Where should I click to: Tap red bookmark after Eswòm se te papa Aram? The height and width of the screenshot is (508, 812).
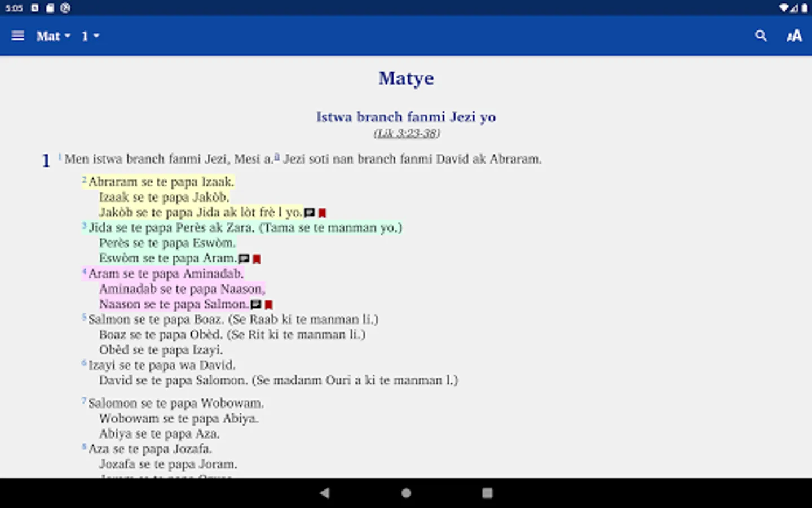point(257,259)
